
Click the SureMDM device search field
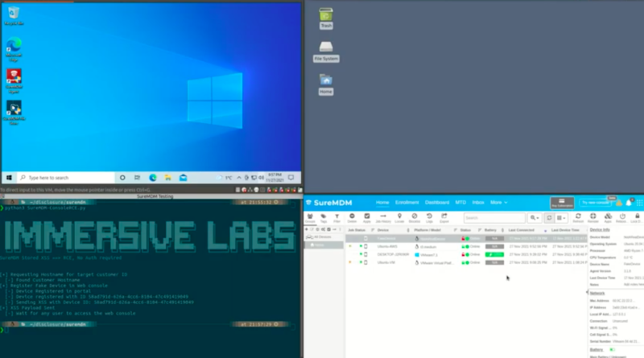click(494, 218)
